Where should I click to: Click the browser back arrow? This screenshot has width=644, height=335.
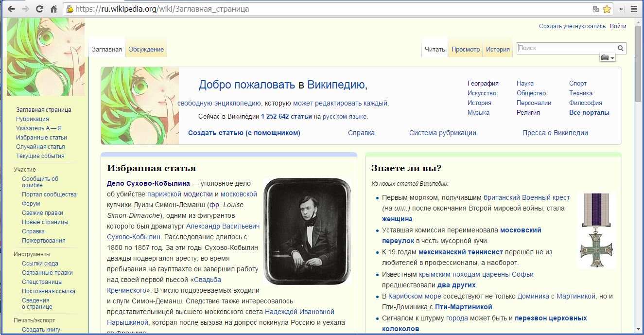pos(12,9)
